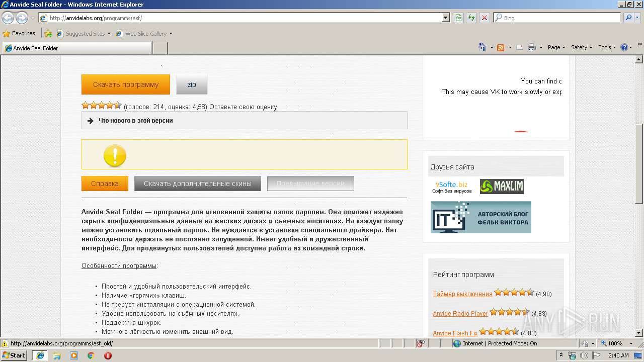Screen dimensions: 644x362
Task: Click 'Скачать дополнительные скины' button
Action: point(198,184)
